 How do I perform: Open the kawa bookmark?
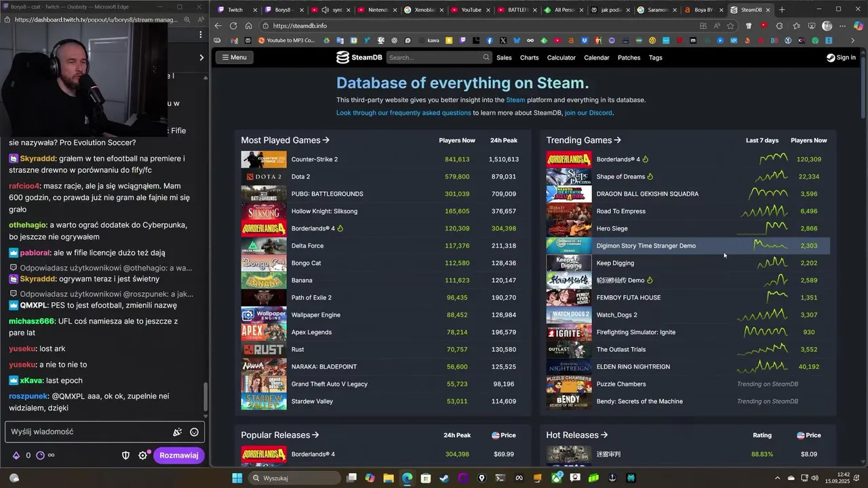click(x=429, y=41)
